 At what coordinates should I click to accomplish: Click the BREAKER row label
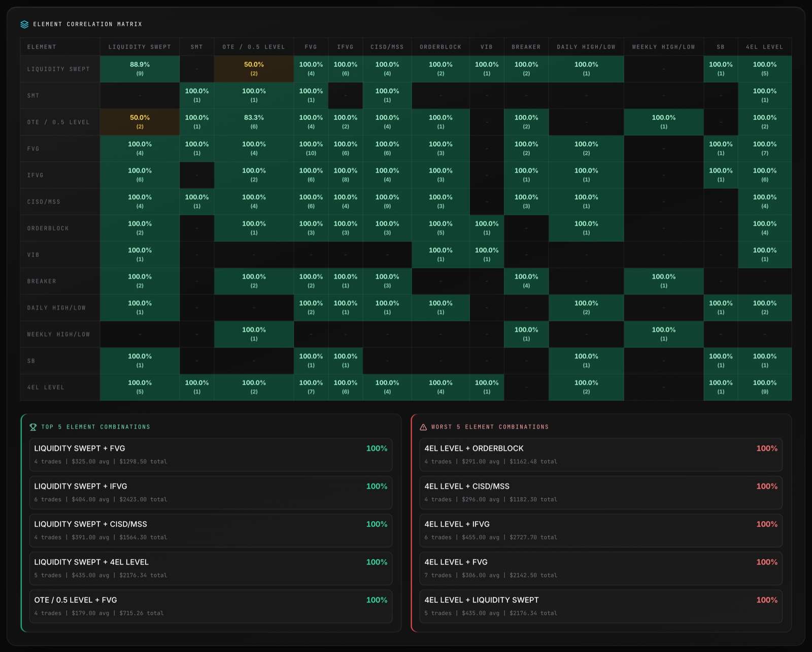pos(60,281)
